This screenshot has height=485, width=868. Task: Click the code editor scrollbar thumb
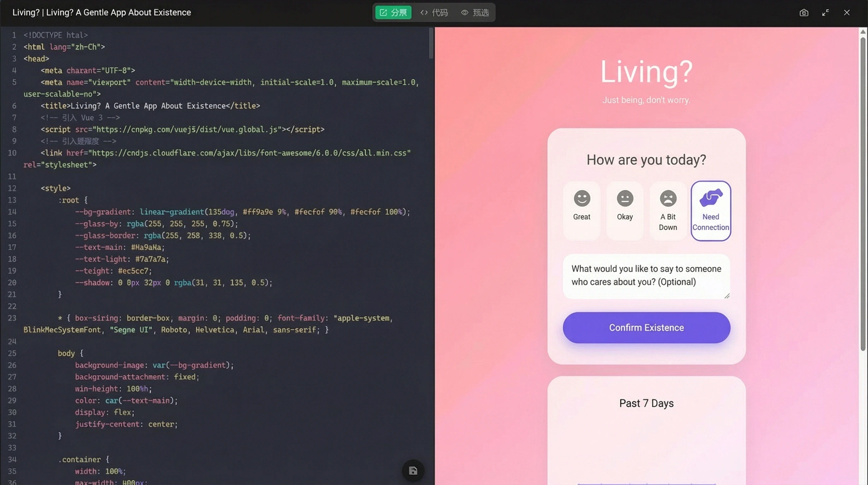[431, 43]
